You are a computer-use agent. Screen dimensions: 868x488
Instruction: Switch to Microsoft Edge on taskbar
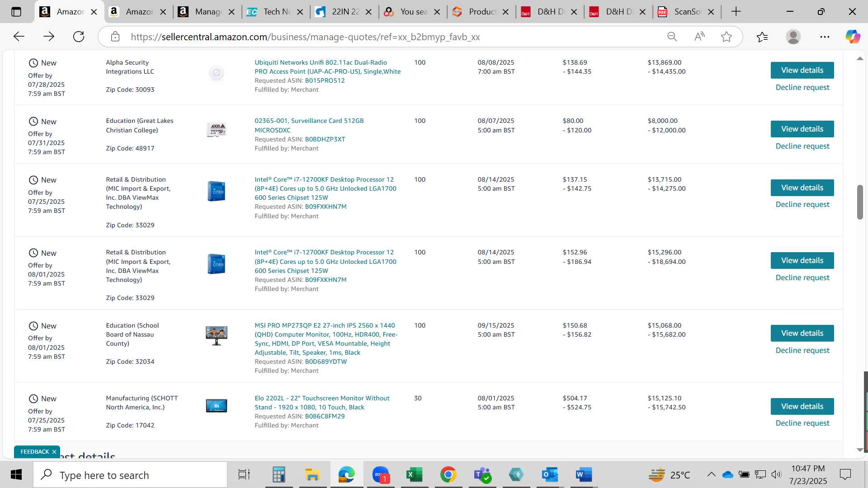tap(347, 474)
